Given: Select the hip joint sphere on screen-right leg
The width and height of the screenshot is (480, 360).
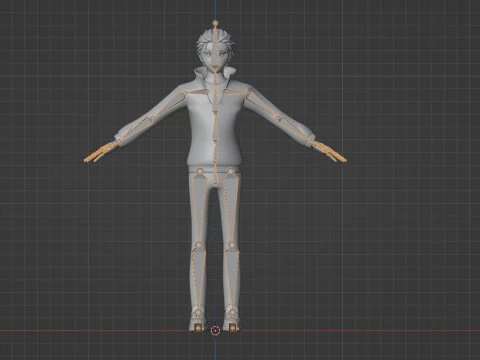Looking at the screenshot, I should (x=230, y=171).
